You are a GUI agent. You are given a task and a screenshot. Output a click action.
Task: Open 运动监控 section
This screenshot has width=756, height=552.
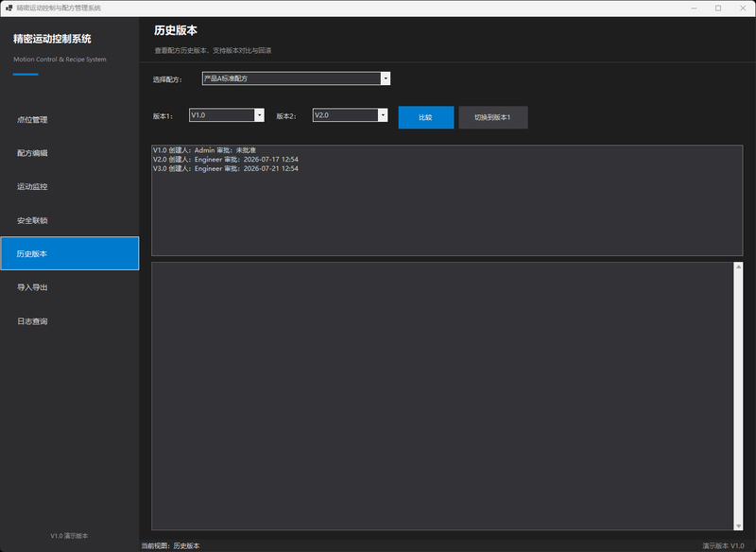[x=70, y=186]
